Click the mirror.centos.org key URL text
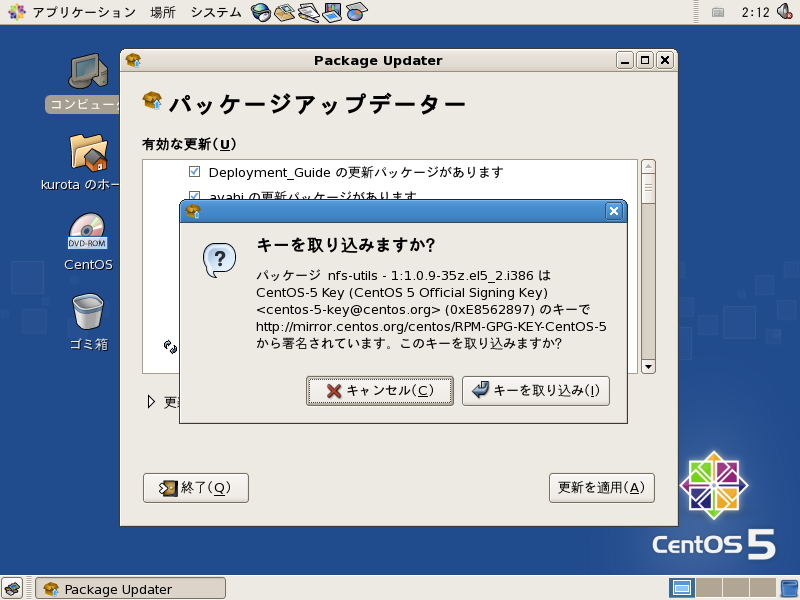 [431, 327]
